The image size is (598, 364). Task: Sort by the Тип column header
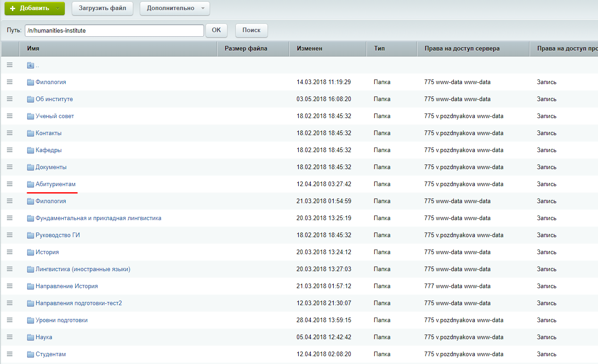click(x=392, y=48)
